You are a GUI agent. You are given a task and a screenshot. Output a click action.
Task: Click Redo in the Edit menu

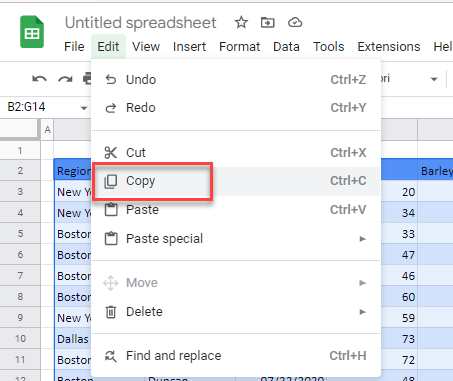coord(236,108)
